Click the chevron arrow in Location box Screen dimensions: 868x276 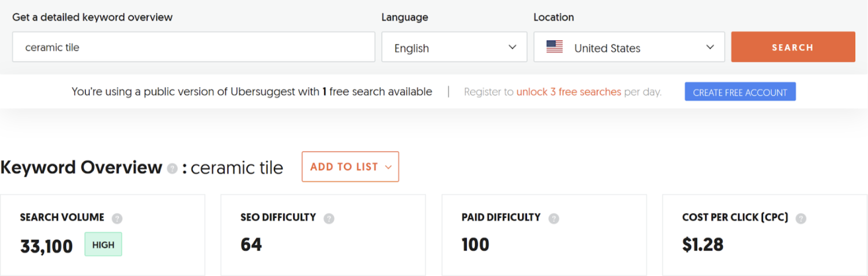tap(710, 47)
